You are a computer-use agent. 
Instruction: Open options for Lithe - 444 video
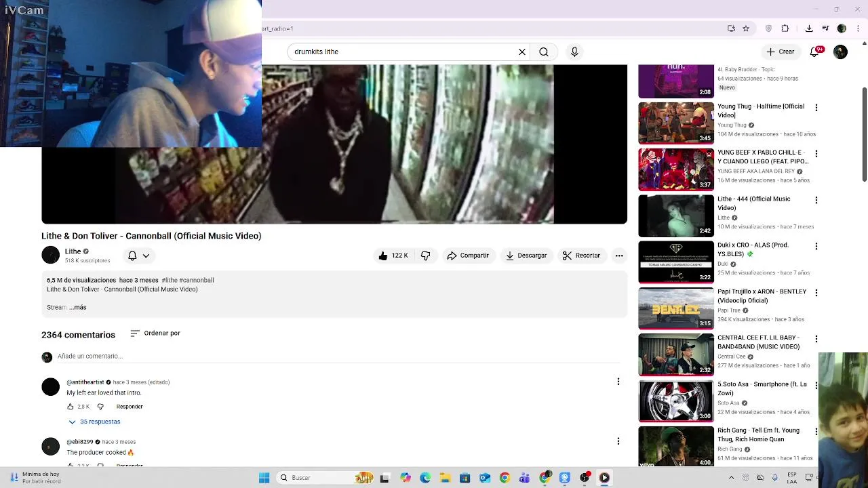(816, 200)
